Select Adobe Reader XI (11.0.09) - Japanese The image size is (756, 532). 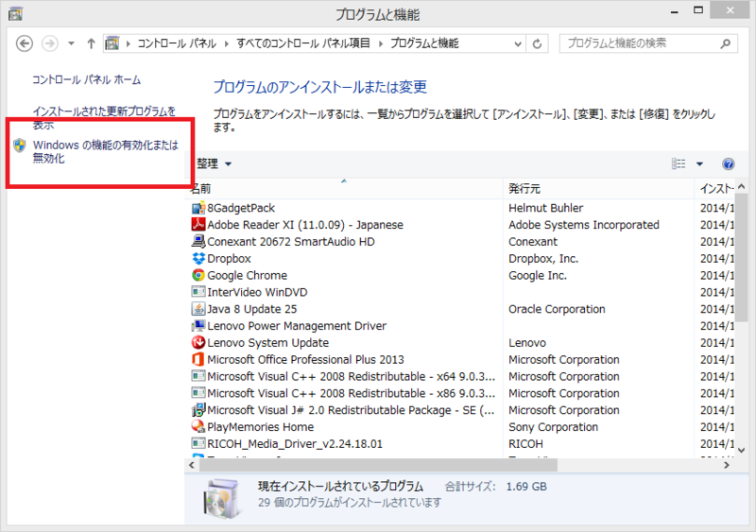pyautogui.click(x=305, y=225)
